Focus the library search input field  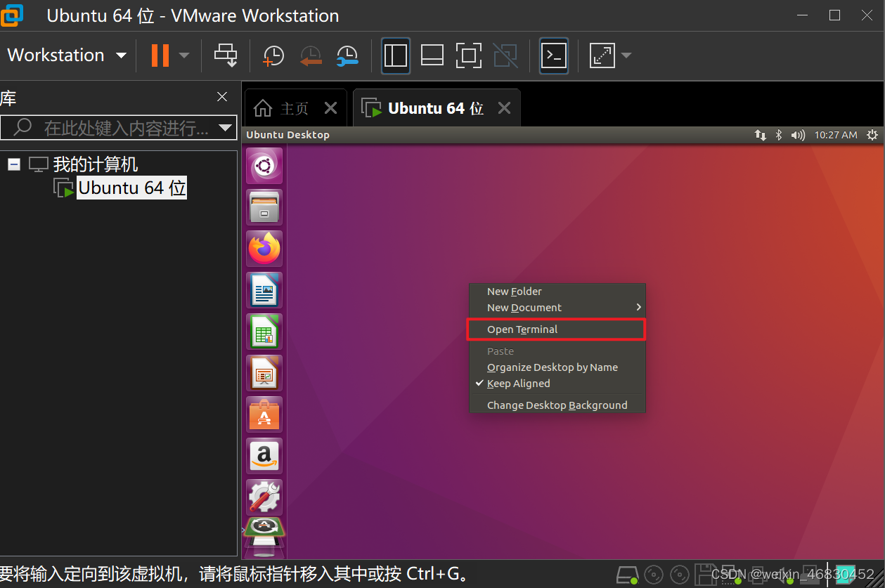tap(118, 128)
